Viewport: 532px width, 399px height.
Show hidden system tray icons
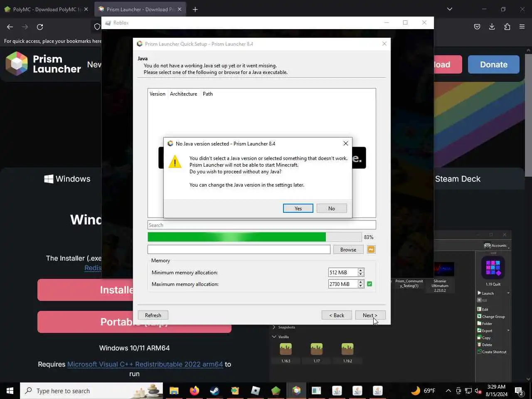pyautogui.click(x=448, y=391)
